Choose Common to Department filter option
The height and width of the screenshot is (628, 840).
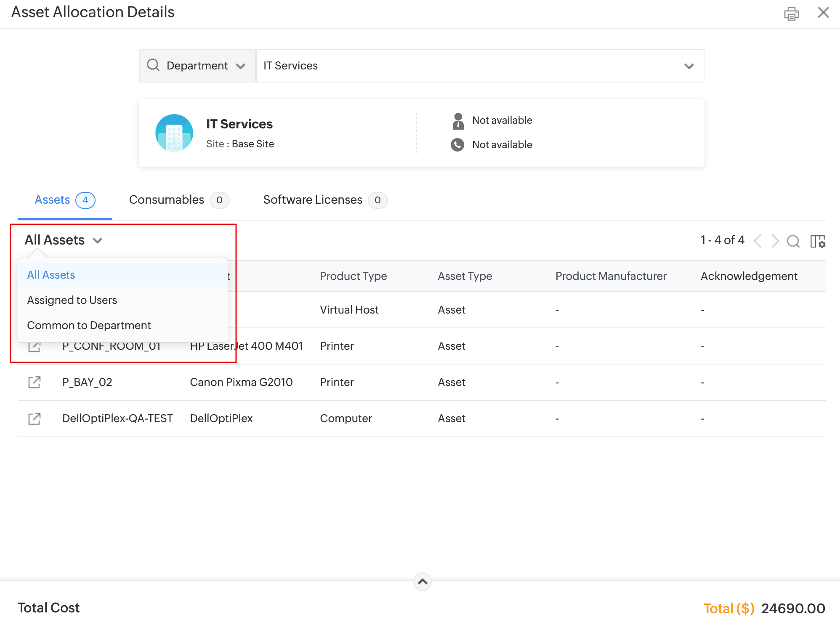(x=89, y=325)
